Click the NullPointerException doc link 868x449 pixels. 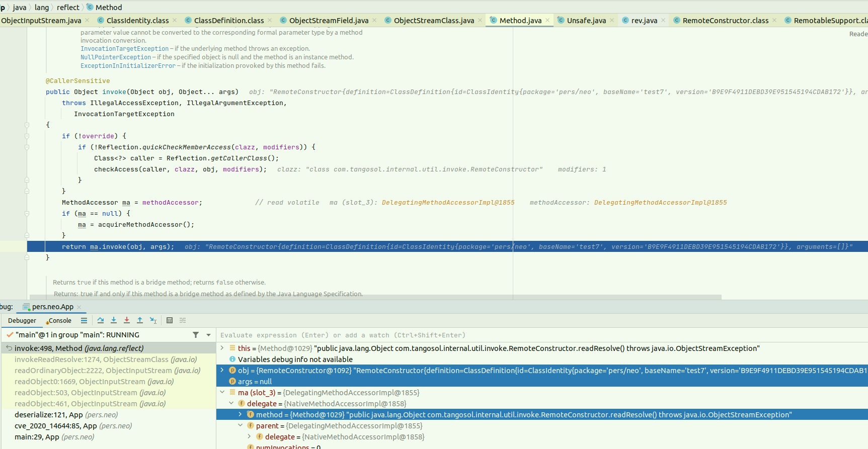coord(116,57)
